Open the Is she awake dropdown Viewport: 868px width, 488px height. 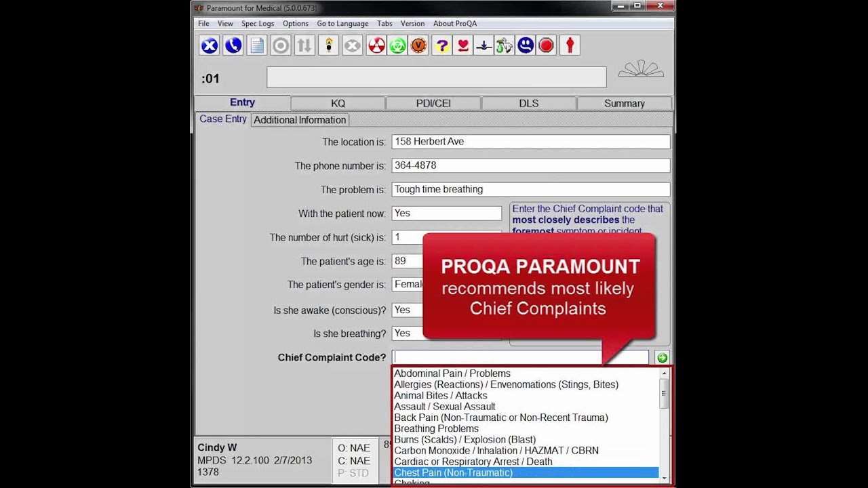point(408,310)
